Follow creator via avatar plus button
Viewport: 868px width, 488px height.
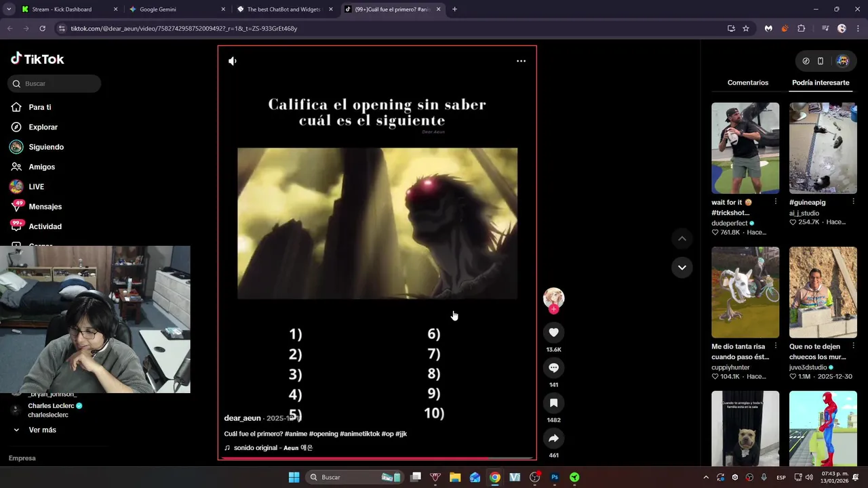(553, 309)
